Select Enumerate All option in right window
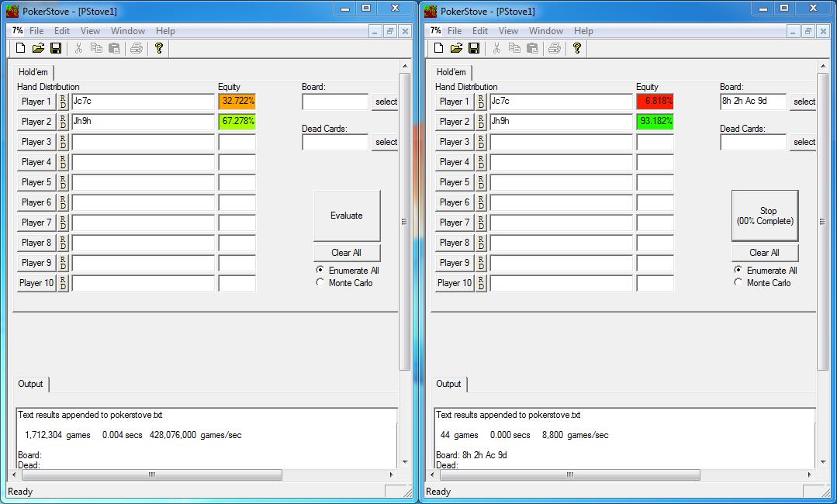This screenshot has height=504, width=837. coord(738,271)
